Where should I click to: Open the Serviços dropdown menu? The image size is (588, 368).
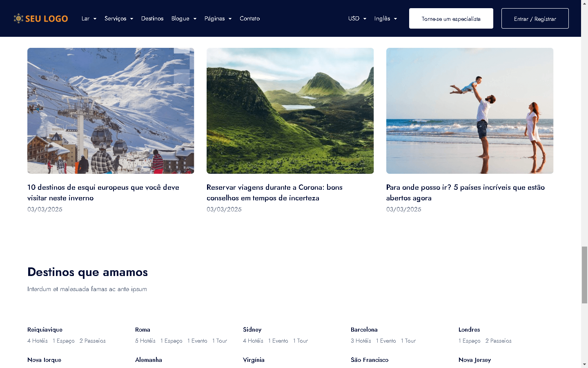118,18
